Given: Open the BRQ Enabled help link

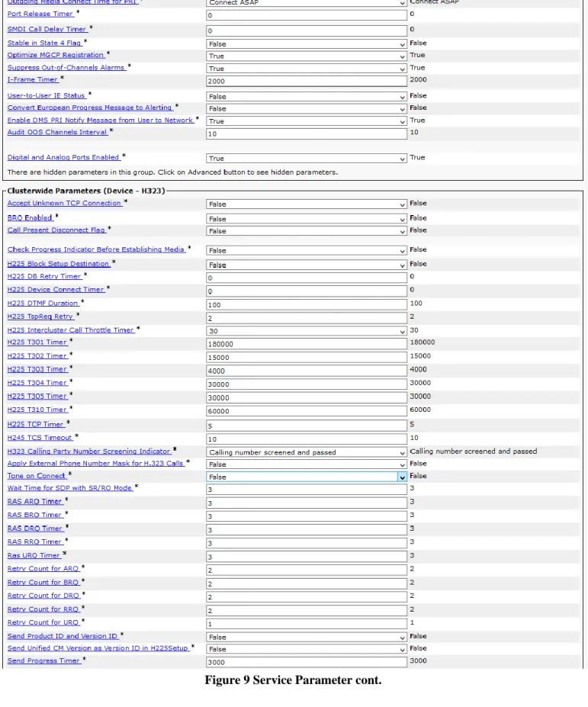Looking at the screenshot, I should pyautogui.click(x=30, y=218).
